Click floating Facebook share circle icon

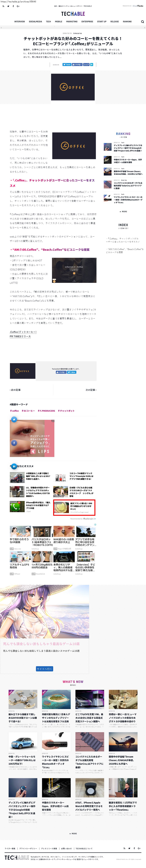tap(14, 443)
